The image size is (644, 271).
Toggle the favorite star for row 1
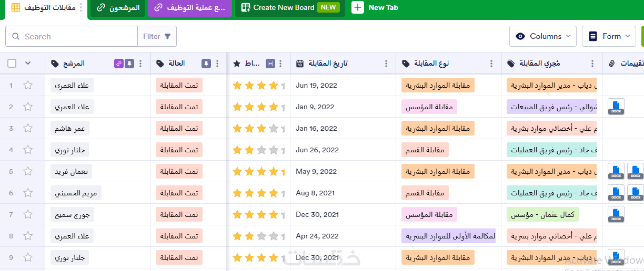[x=28, y=85]
